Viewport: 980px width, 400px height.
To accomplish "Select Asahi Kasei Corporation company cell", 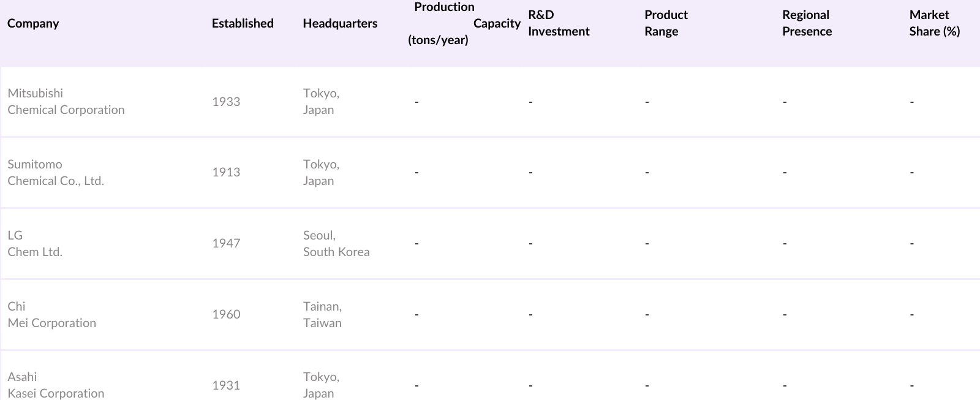I will coord(56,385).
